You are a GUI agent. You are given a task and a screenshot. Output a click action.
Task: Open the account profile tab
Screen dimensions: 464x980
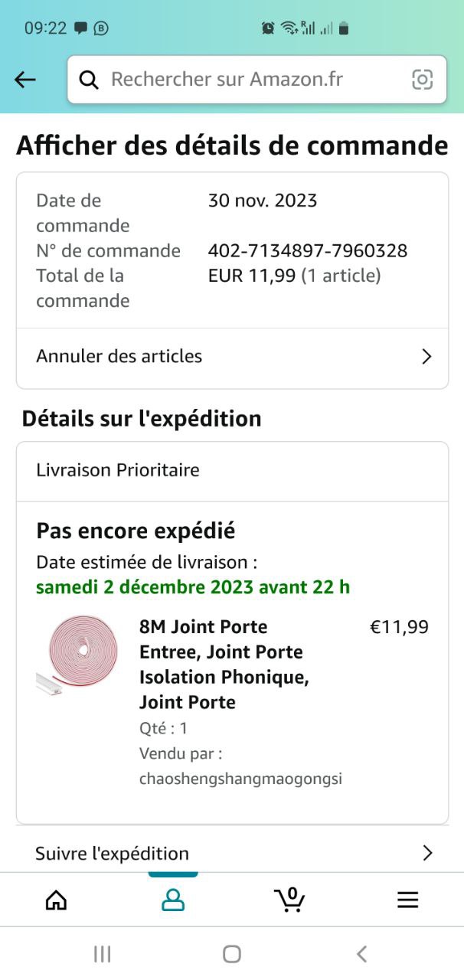[173, 900]
